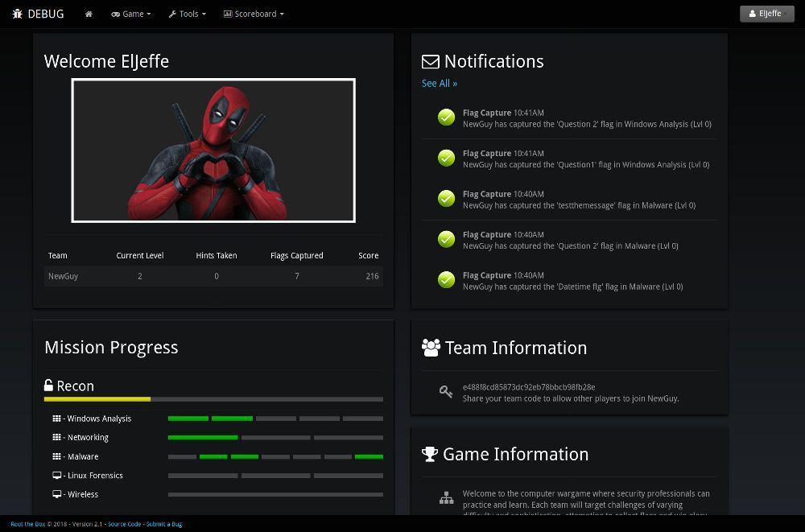Click the DEBUG bug logo icon
805x532 pixels.
pyautogui.click(x=17, y=14)
